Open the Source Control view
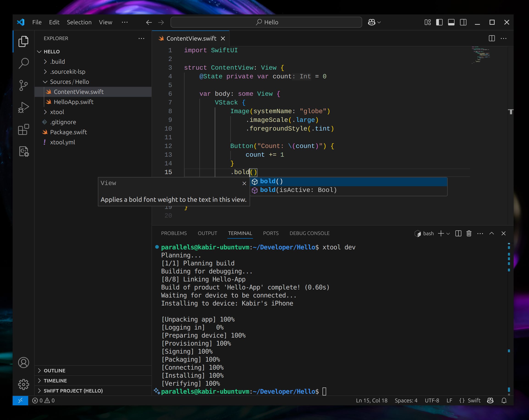The height and width of the screenshot is (420, 529). click(x=24, y=85)
